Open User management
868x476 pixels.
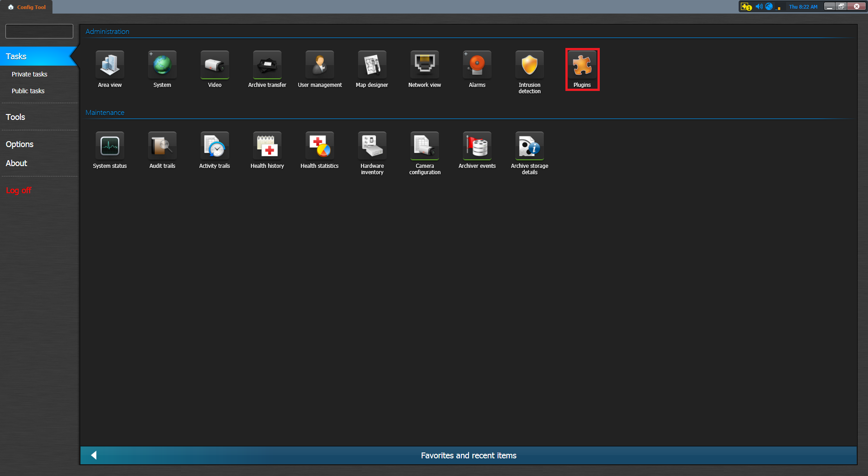(x=319, y=66)
